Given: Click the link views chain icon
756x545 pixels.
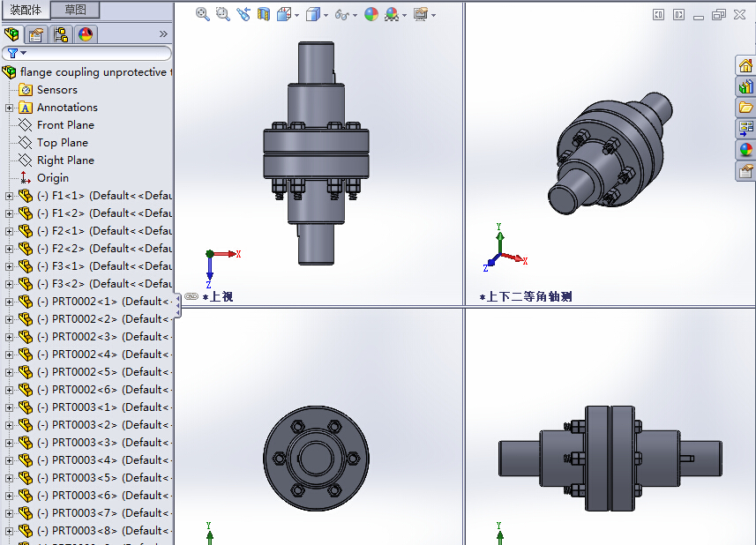Looking at the screenshot, I should (x=191, y=296).
